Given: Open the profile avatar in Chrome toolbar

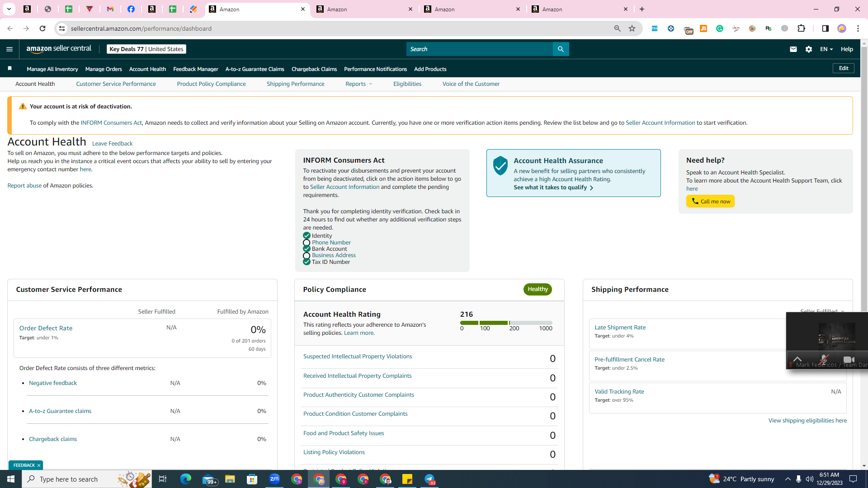Looking at the screenshot, I should (x=841, y=28).
